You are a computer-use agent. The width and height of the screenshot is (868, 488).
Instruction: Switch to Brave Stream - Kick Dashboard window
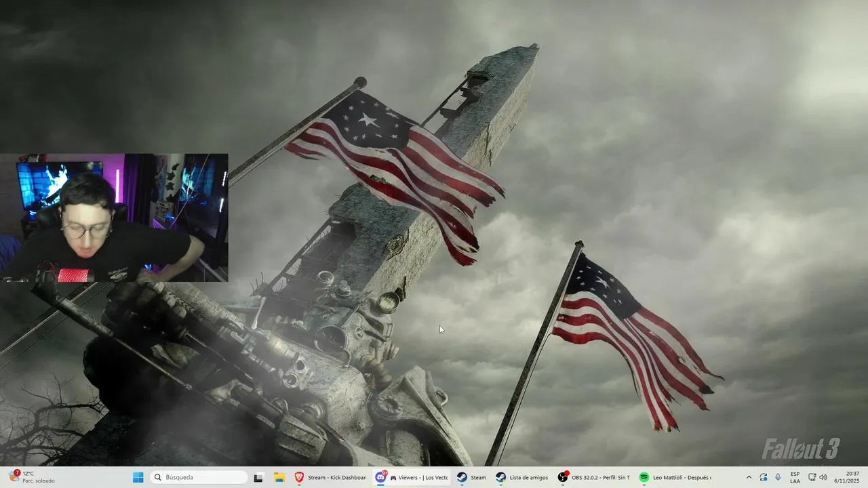coord(330,477)
